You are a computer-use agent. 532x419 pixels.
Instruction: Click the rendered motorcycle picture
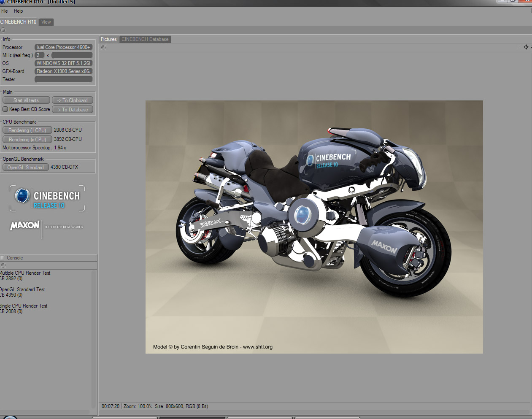pos(314,227)
